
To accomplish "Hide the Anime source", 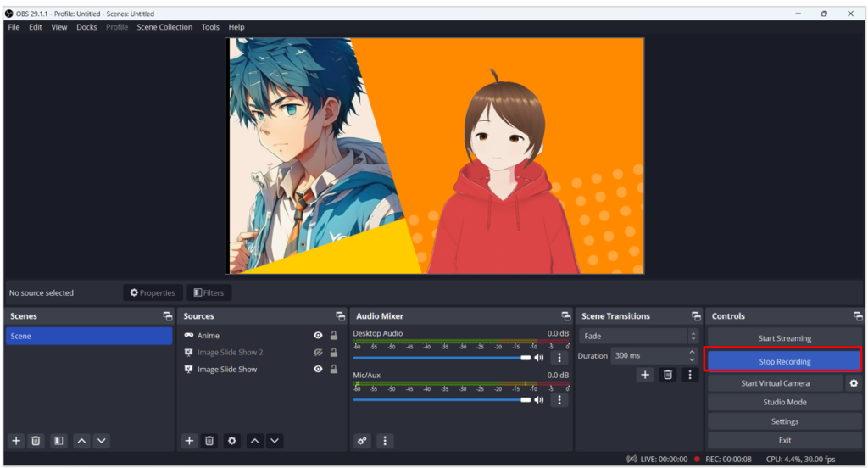I will [x=318, y=336].
